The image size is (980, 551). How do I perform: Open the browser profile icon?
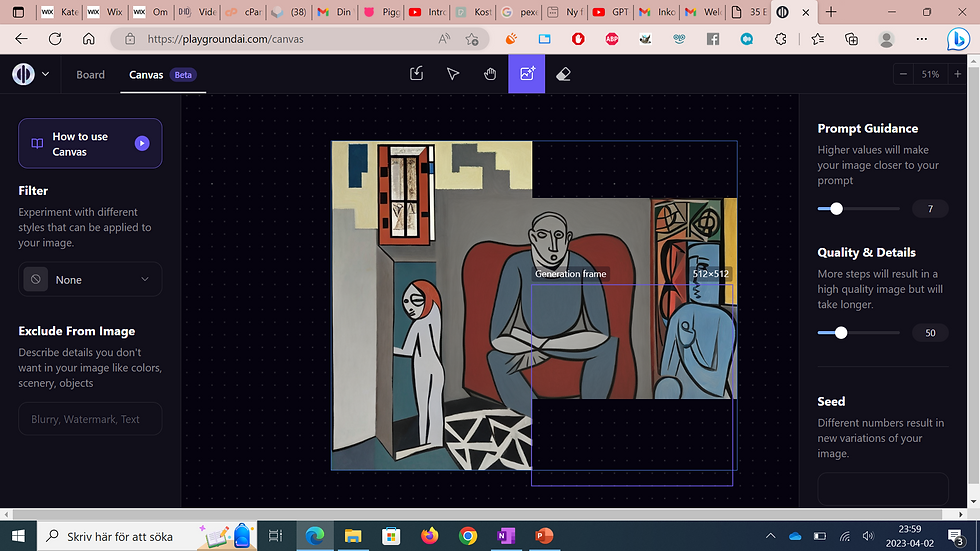click(886, 39)
